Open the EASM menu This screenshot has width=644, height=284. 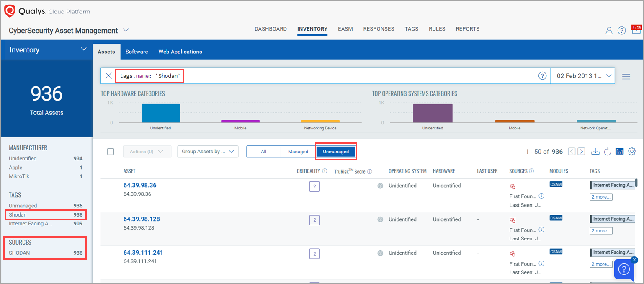point(345,29)
